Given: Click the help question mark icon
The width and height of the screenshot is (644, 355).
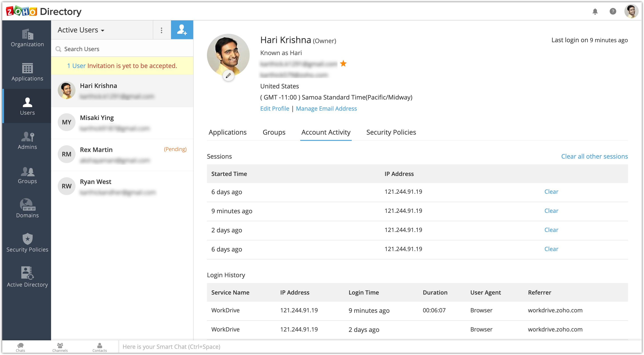Looking at the screenshot, I should [612, 12].
